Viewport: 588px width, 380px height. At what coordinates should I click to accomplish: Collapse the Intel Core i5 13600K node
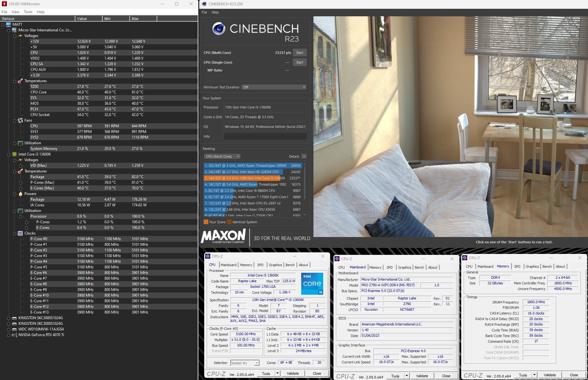(9, 154)
